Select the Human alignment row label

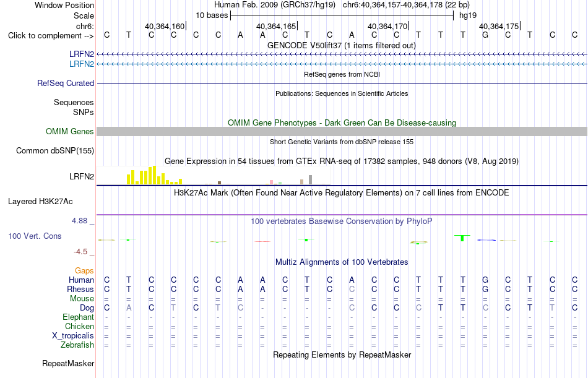[81, 280]
